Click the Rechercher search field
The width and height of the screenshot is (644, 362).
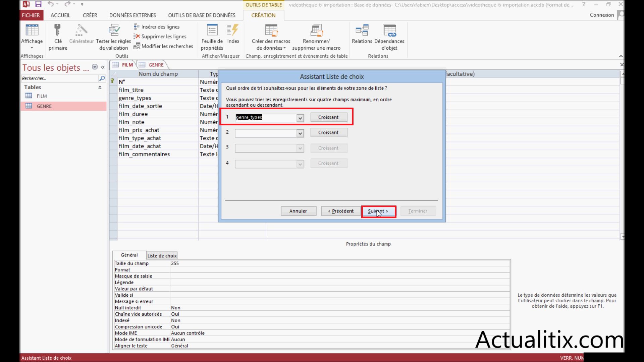click(60, 78)
